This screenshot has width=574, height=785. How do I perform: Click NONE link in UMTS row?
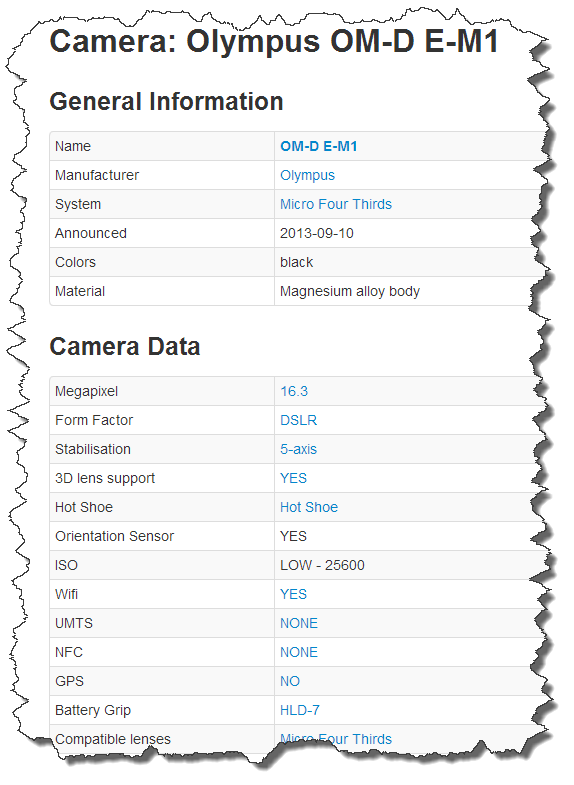coord(299,623)
